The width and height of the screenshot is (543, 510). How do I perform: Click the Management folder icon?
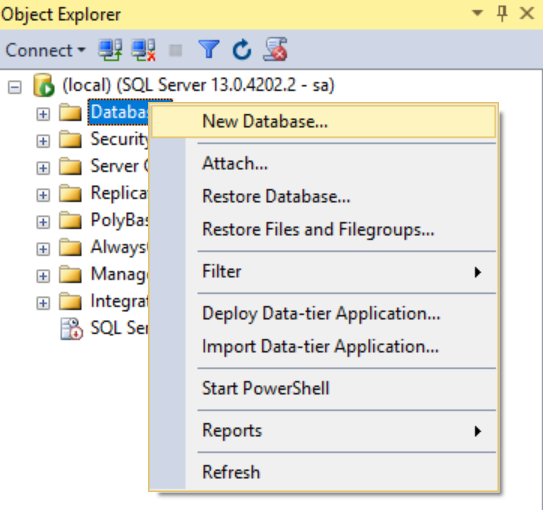click(x=70, y=274)
